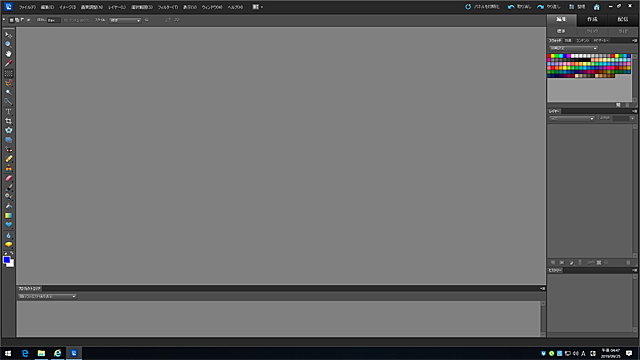The height and width of the screenshot is (360, 640).
Task: Select the Gradient tool
Action: tap(8, 215)
